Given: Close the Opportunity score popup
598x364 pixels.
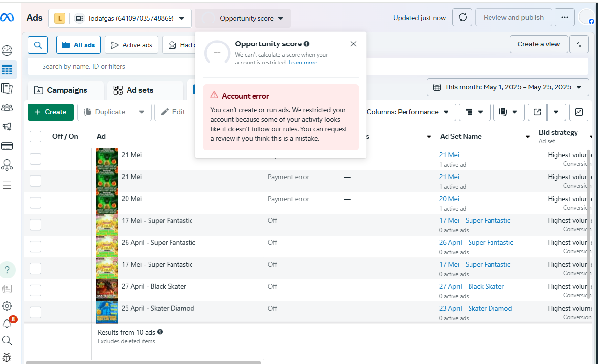Looking at the screenshot, I should [353, 44].
